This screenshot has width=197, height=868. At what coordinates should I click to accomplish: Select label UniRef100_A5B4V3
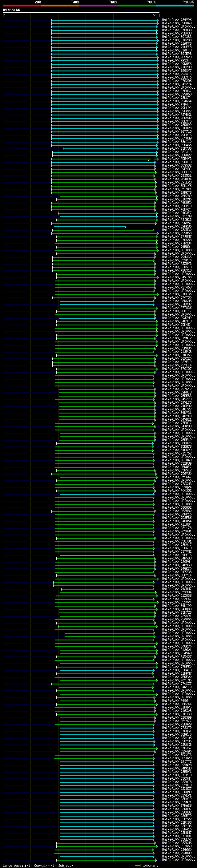pyautogui.click(x=177, y=159)
